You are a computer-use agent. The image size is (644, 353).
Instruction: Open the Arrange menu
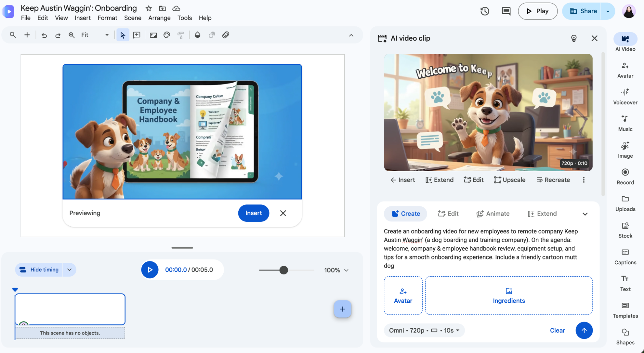pyautogui.click(x=159, y=18)
